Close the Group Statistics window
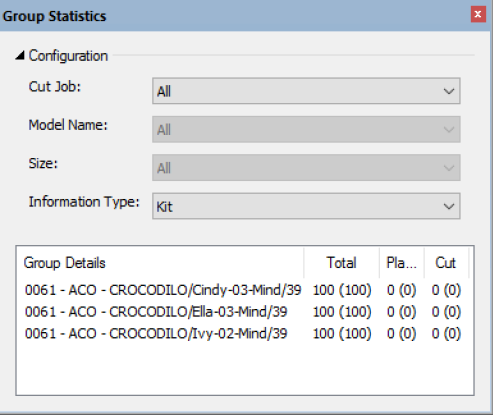 coord(478,15)
